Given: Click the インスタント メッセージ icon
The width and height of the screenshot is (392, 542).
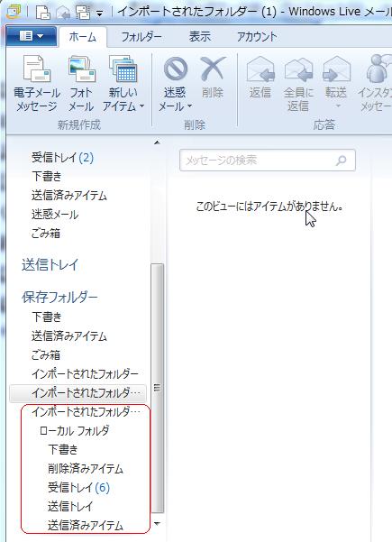Looking at the screenshot, I should pos(378,69).
